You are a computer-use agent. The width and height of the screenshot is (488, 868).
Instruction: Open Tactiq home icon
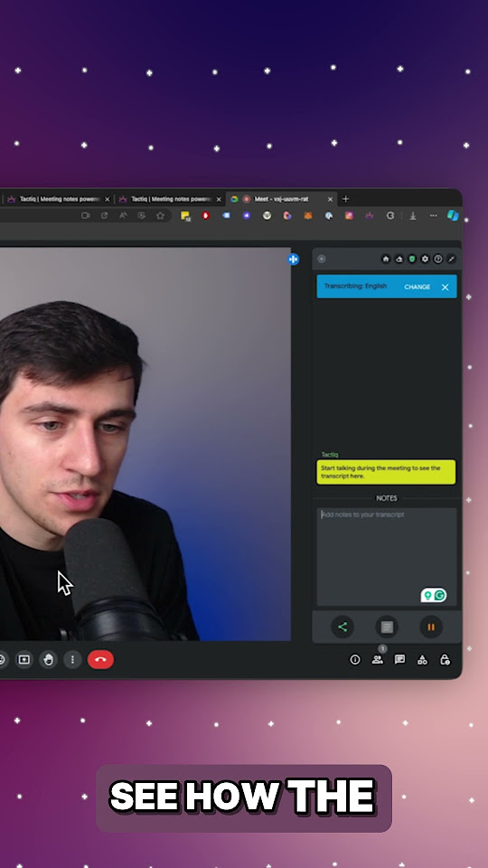(x=386, y=259)
